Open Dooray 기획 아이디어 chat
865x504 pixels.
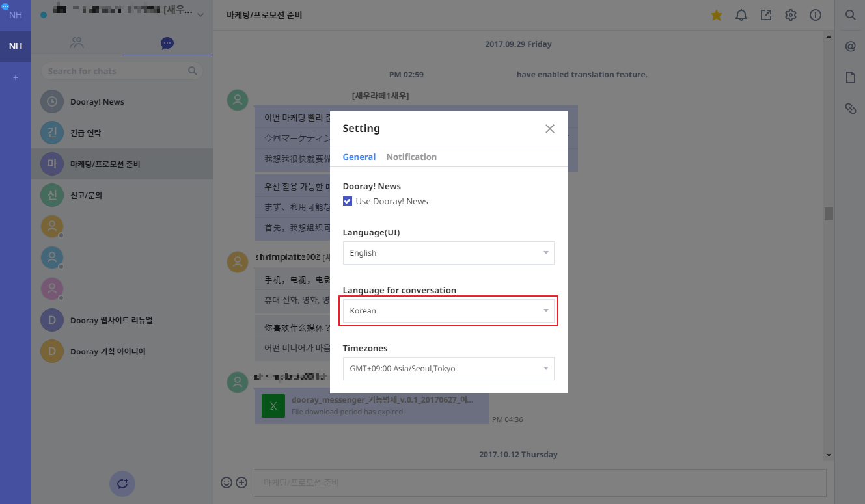tap(122, 352)
